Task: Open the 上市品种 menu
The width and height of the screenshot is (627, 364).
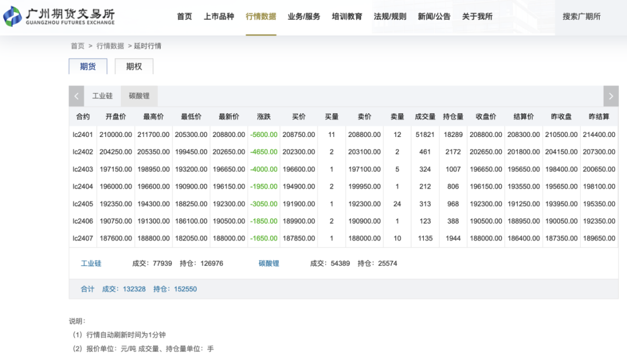Action: coord(219,17)
